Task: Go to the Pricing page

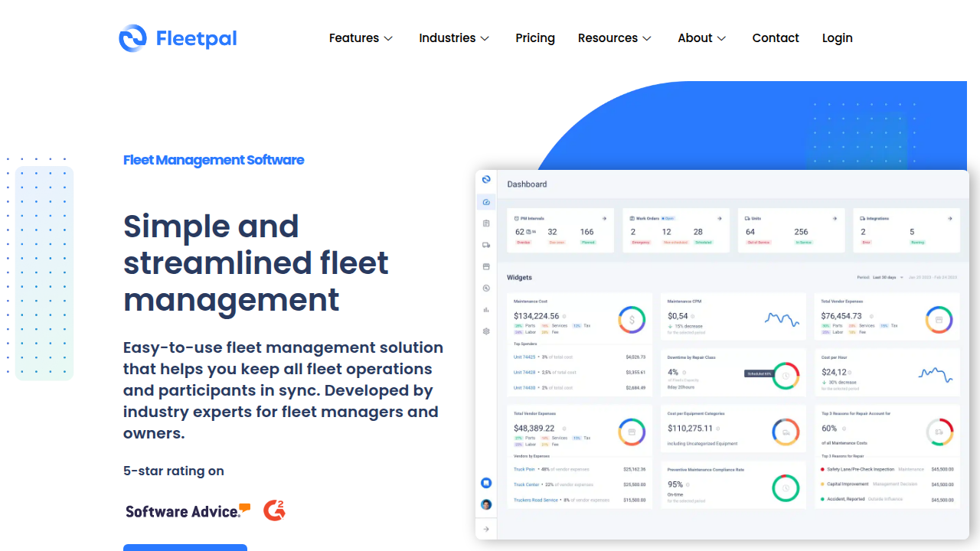Action: pos(535,38)
